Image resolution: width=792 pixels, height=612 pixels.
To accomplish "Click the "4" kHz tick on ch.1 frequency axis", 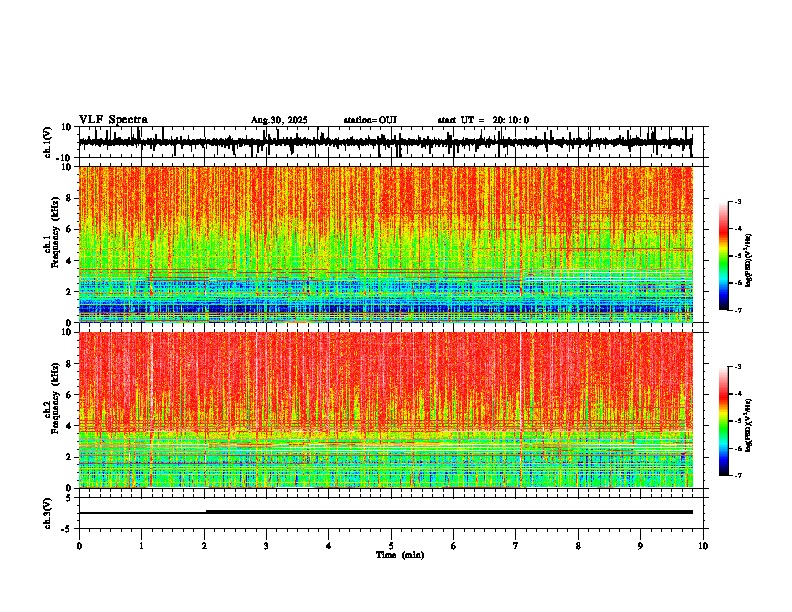I will pyautogui.click(x=70, y=261).
